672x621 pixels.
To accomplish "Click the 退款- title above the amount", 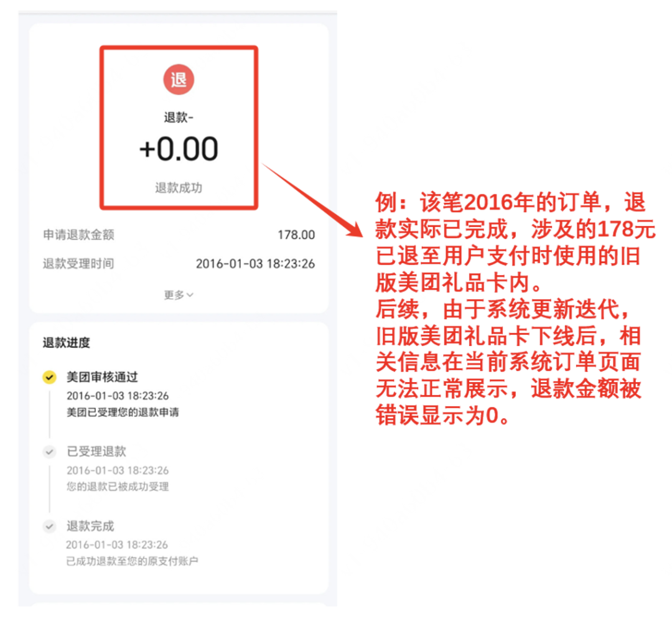I will click(179, 117).
